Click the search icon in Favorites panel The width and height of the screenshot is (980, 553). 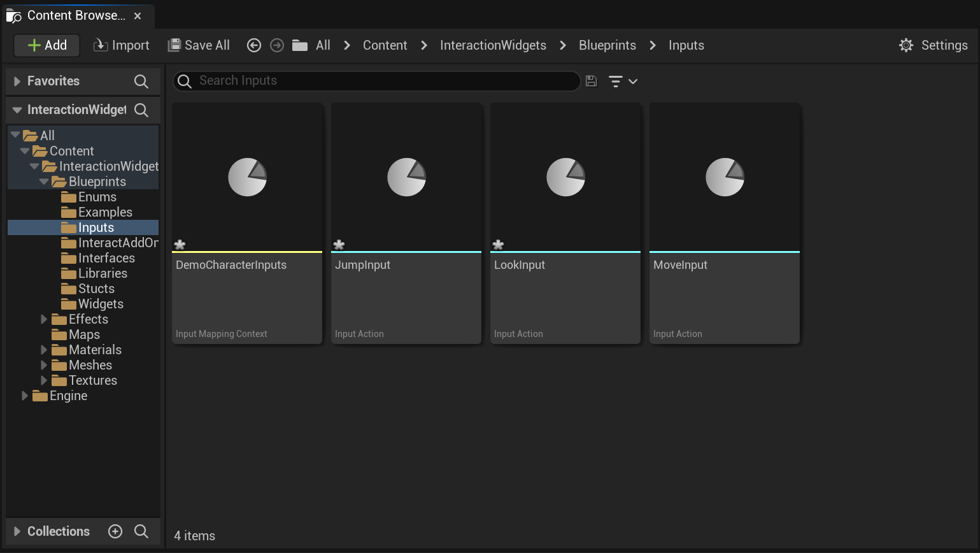coord(141,82)
